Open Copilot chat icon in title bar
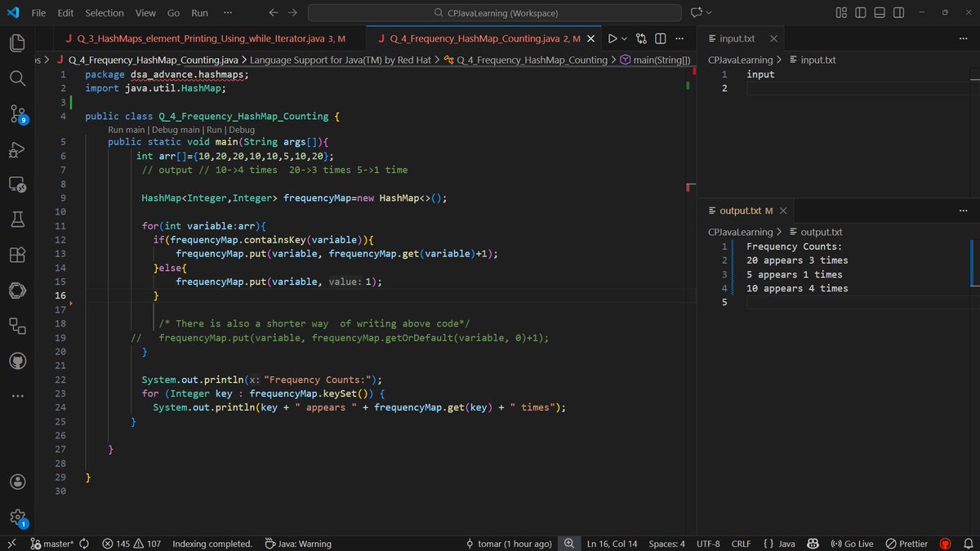The height and width of the screenshot is (551, 980). click(x=696, y=13)
